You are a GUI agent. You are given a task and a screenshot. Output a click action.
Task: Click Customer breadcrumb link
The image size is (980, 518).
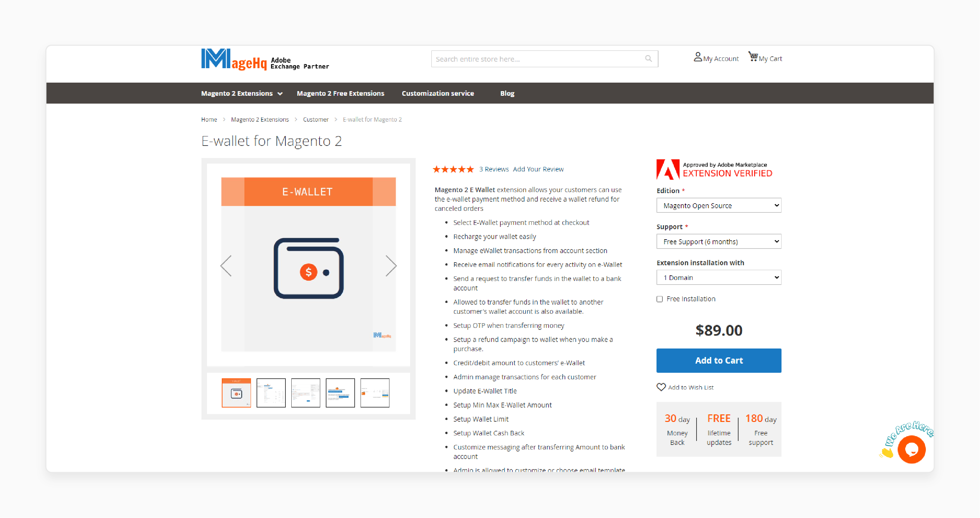point(315,119)
